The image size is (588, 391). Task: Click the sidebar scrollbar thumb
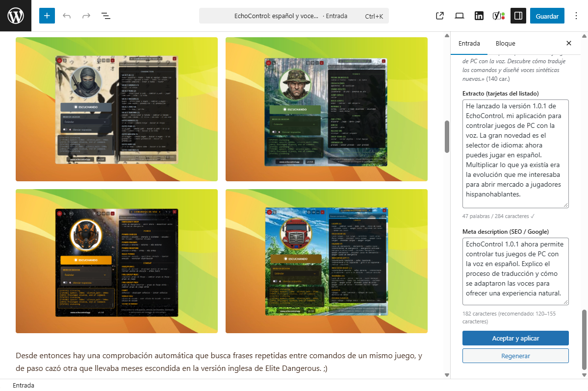(x=584, y=340)
